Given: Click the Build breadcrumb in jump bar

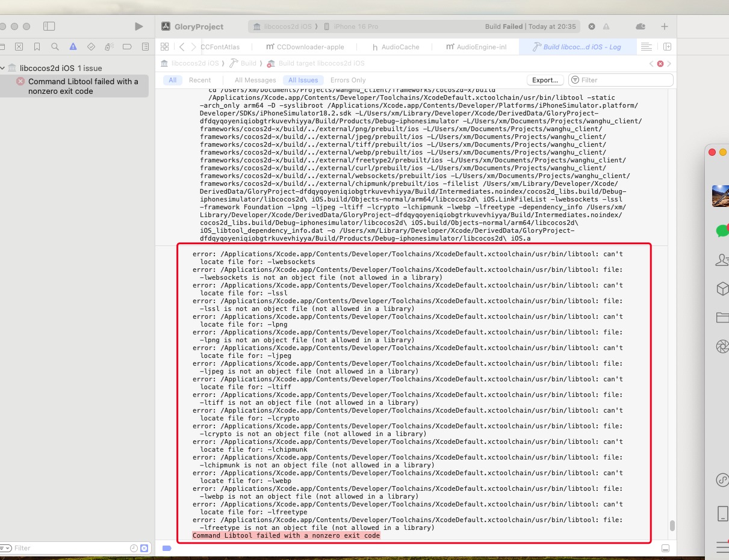Looking at the screenshot, I should click(243, 63).
